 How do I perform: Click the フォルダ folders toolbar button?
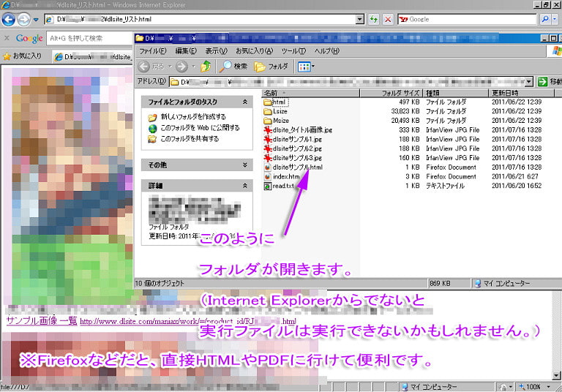coord(271,67)
